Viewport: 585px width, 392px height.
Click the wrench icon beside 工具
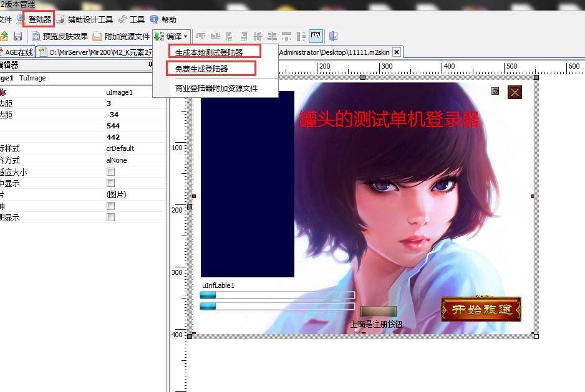click(122, 19)
